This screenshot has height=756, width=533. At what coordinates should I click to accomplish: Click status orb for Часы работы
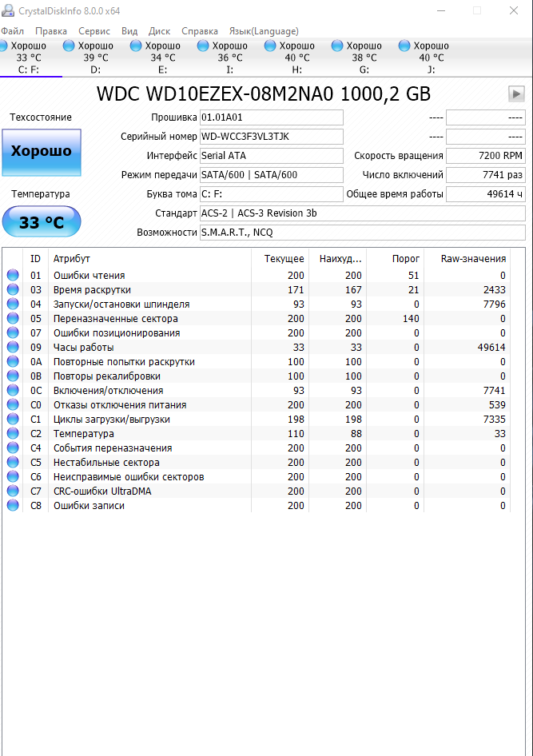point(13,347)
